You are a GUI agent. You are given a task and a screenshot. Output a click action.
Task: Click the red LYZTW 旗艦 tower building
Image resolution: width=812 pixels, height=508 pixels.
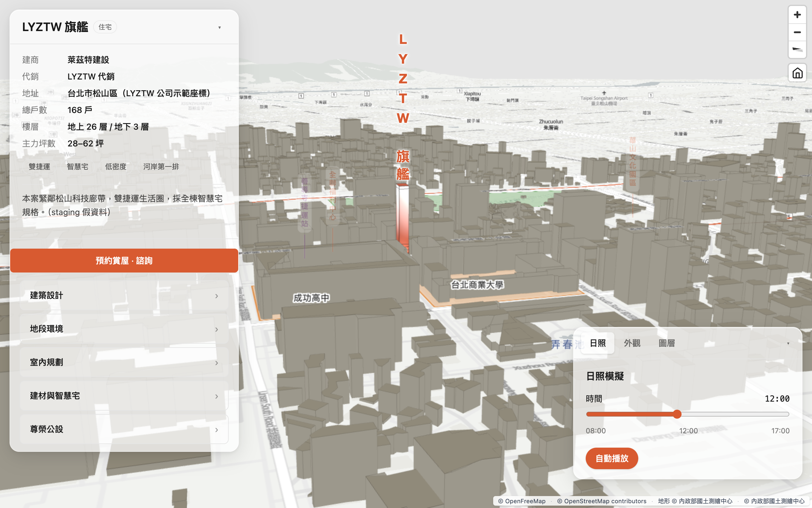[x=402, y=218]
